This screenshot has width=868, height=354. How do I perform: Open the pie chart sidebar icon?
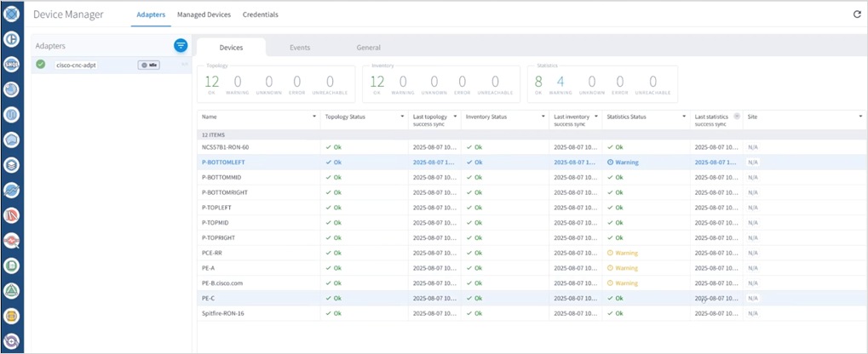coord(12,89)
